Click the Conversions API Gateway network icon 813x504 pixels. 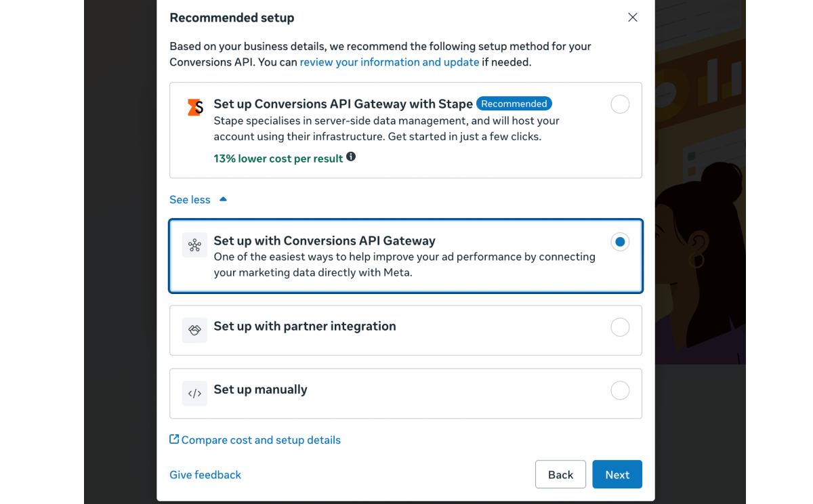point(194,245)
